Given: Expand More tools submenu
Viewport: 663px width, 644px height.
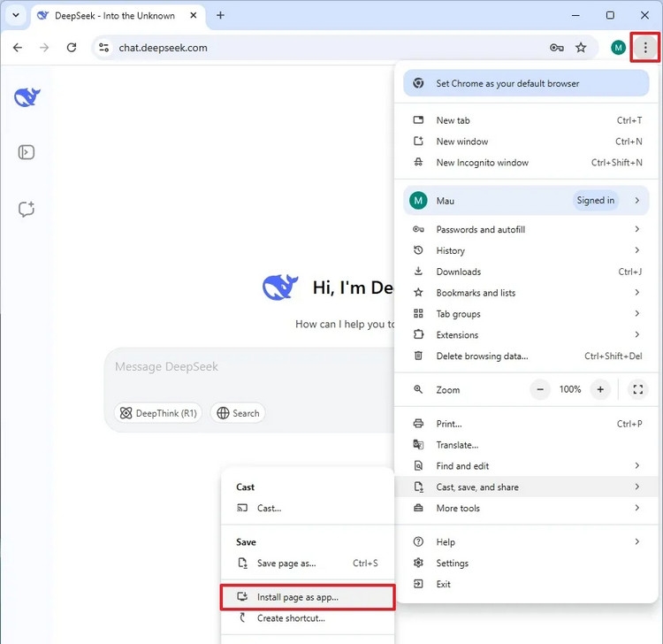Looking at the screenshot, I should pyautogui.click(x=526, y=508).
